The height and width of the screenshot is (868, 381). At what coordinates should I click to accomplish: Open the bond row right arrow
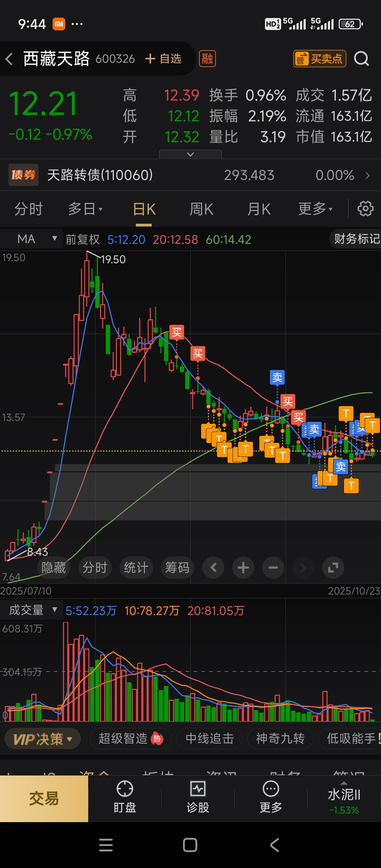tap(368, 175)
